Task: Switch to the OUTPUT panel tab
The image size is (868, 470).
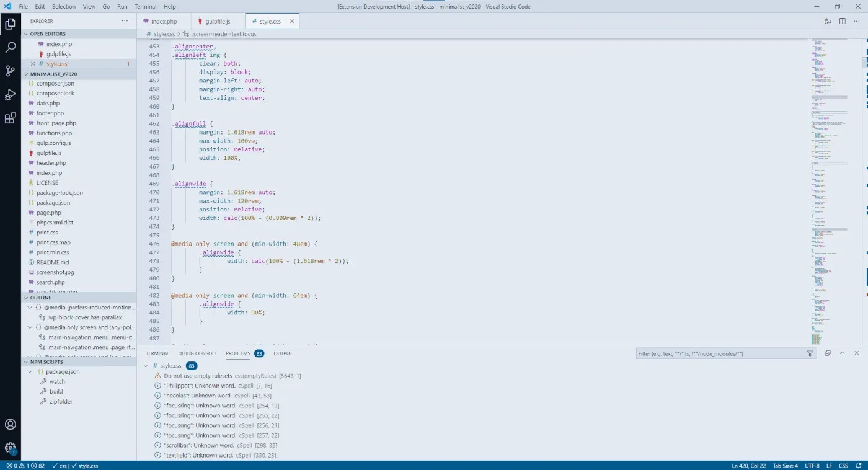Action: 283,353
